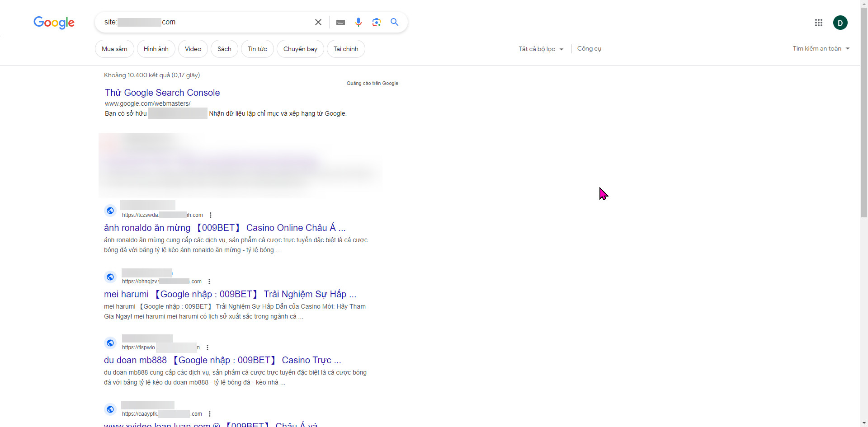868x427 pixels.
Task: Open du doan mb888 result title
Action: 222,360
